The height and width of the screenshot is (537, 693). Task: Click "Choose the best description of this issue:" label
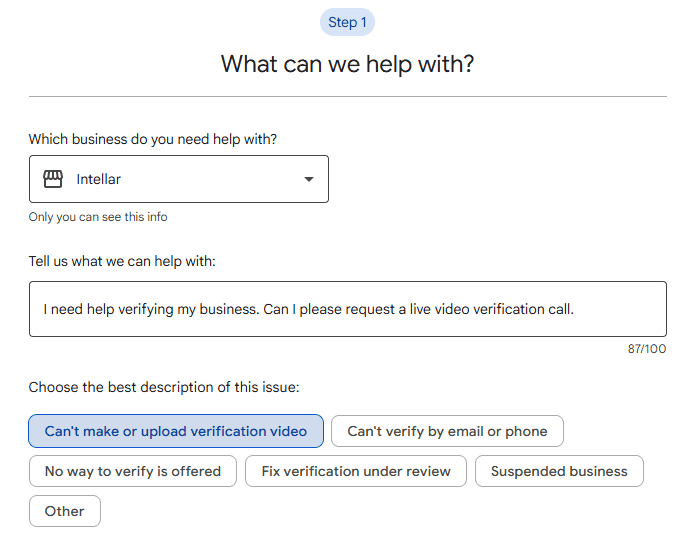164,387
